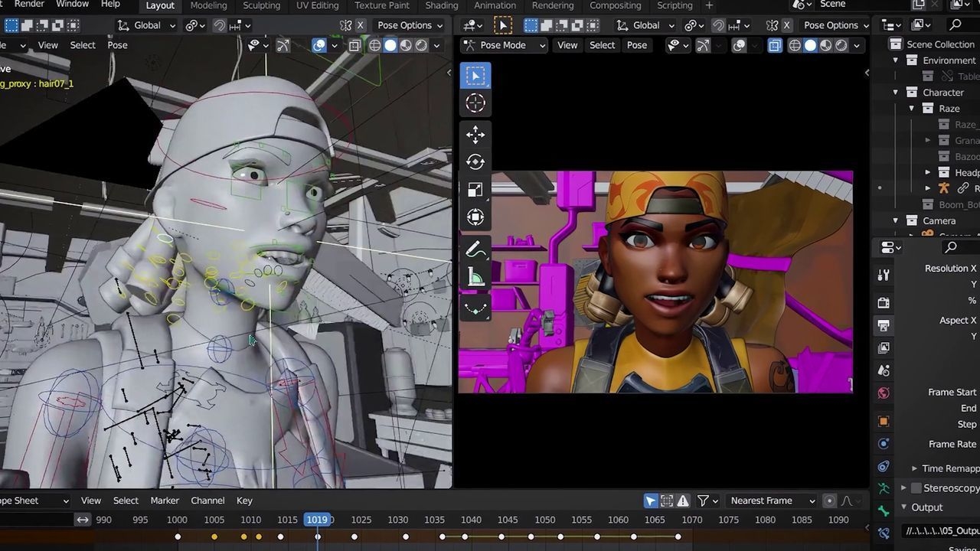The height and width of the screenshot is (551, 980).
Task: Switch right viewport to wireframe shading
Action: pyautogui.click(x=795, y=45)
